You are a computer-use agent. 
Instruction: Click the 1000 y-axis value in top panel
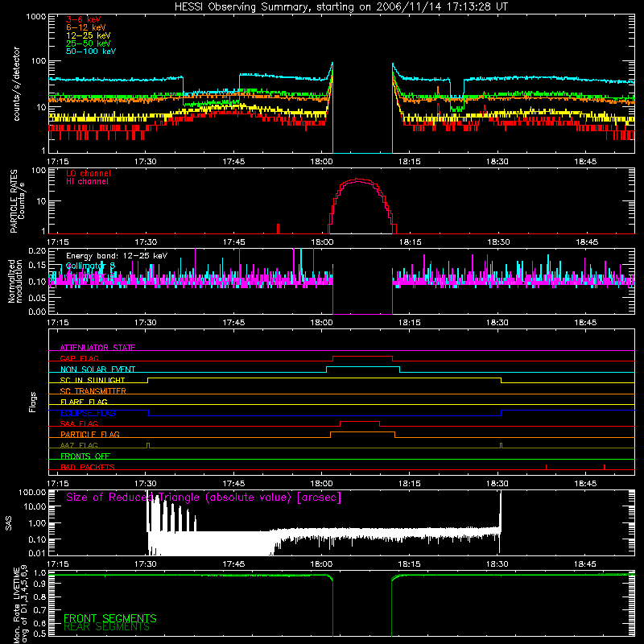pyautogui.click(x=36, y=17)
